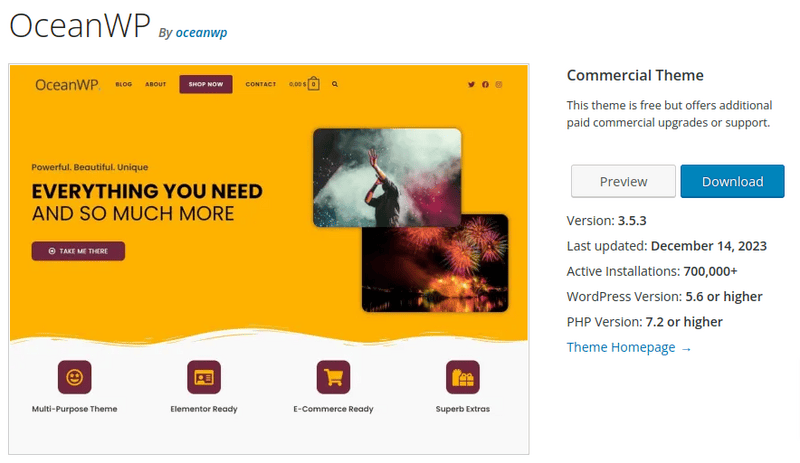Click the Take Me There button
800x463 pixels.
78,251
